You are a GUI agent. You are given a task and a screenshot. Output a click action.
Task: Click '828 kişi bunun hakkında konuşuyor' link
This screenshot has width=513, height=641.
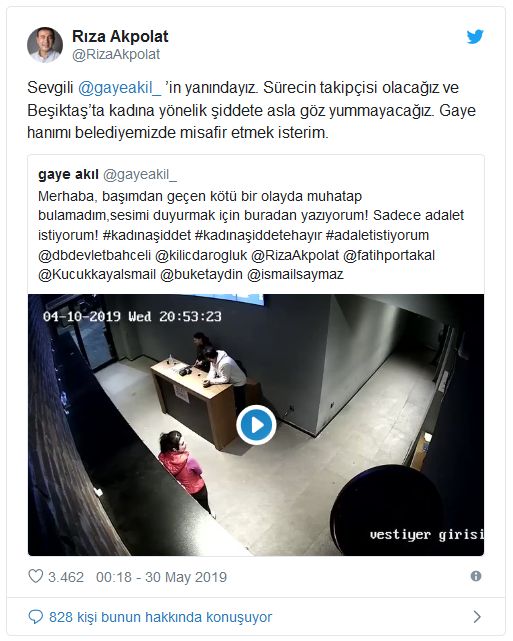pyautogui.click(x=160, y=617)
